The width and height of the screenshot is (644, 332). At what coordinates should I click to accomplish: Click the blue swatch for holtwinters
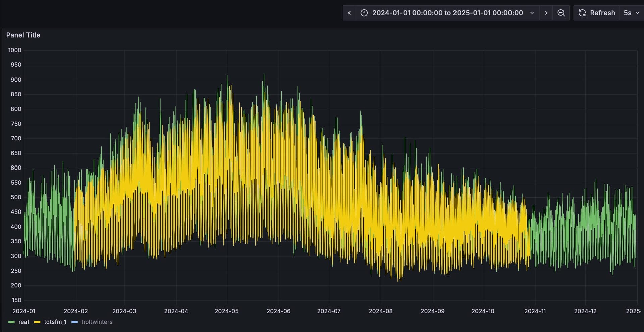pyautogui.click(x=75, y=322)
